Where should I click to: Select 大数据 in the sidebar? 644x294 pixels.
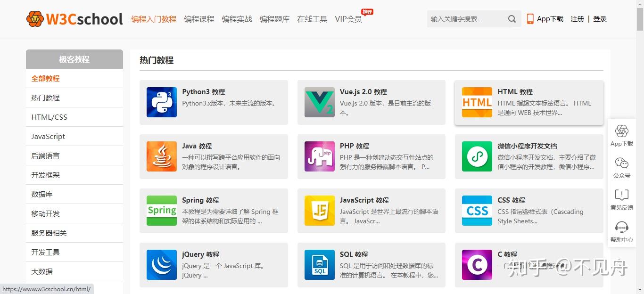[74, 272]
